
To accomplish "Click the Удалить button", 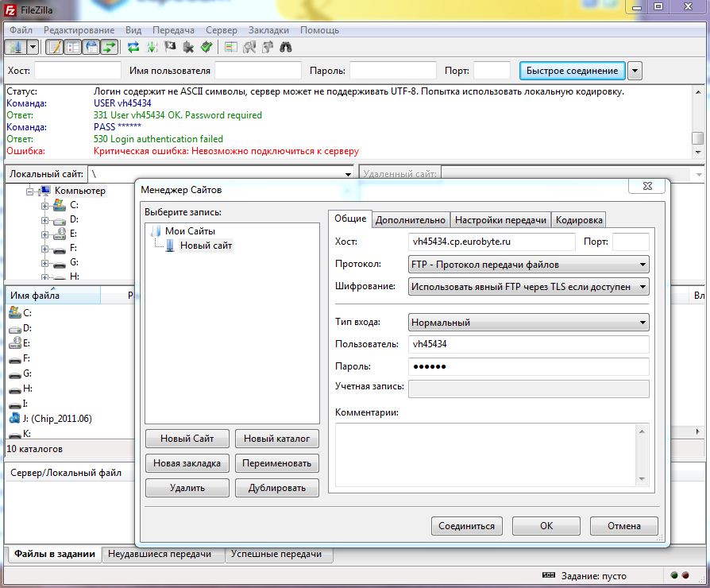I will coord(187,488).
